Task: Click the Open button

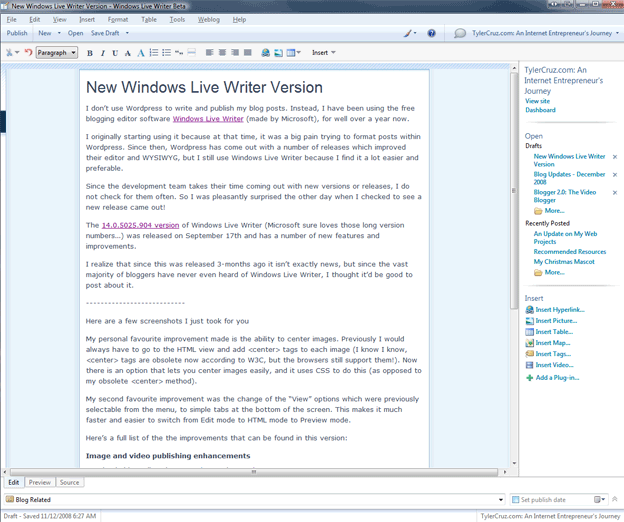Action: coord(75,33)
